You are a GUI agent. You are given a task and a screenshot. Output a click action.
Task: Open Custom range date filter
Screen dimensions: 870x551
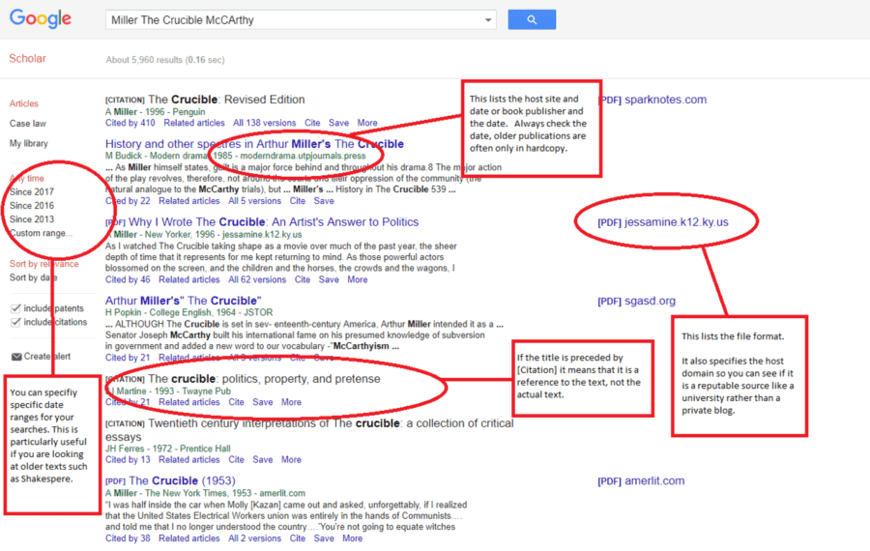(x=41, y=233)
